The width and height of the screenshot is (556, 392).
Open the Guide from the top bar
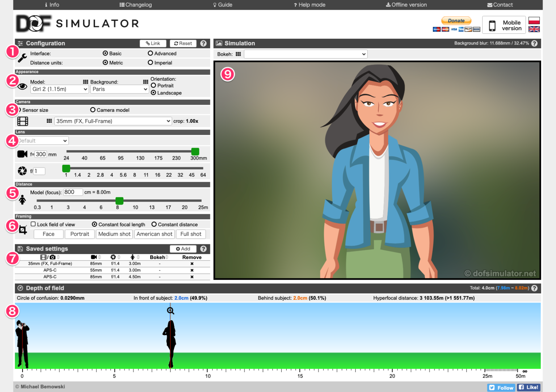222,5
